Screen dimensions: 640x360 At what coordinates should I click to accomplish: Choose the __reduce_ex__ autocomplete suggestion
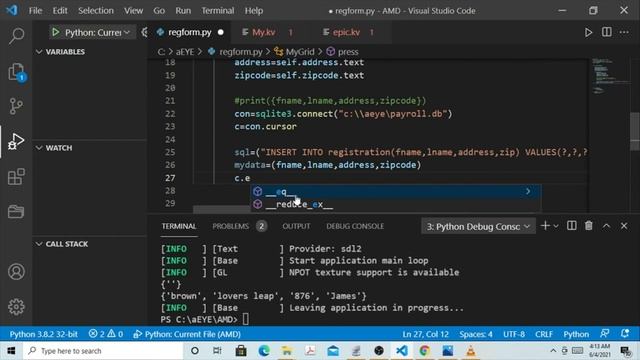point(396,204)
